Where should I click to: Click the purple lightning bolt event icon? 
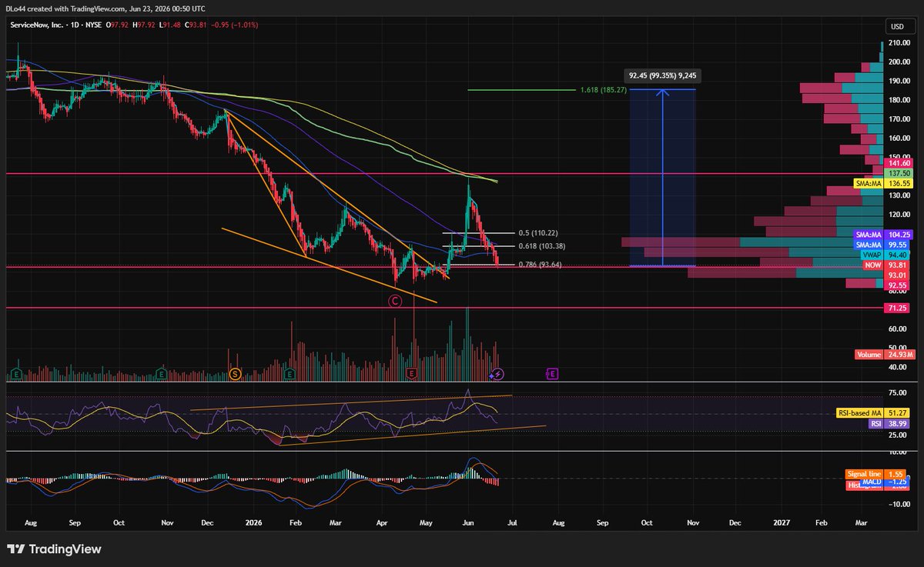coord(498,374)
